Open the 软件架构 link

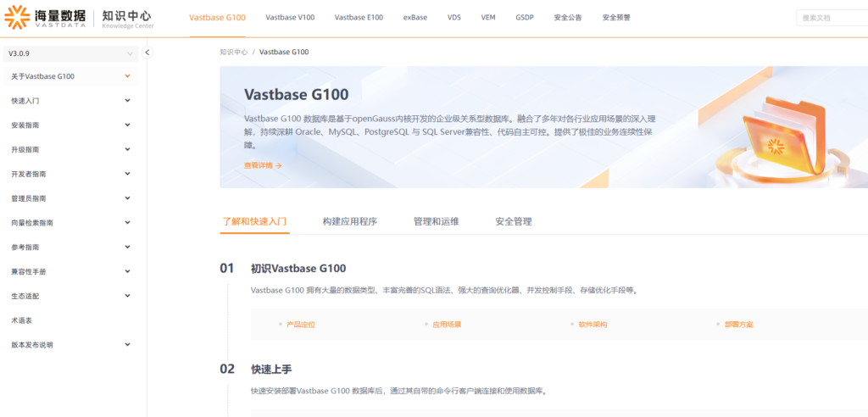click(x=593, y=325)
